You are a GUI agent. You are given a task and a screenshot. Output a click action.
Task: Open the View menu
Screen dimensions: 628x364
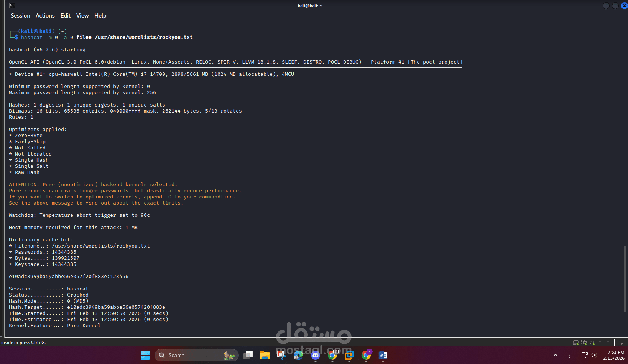(x=82, y=16)
